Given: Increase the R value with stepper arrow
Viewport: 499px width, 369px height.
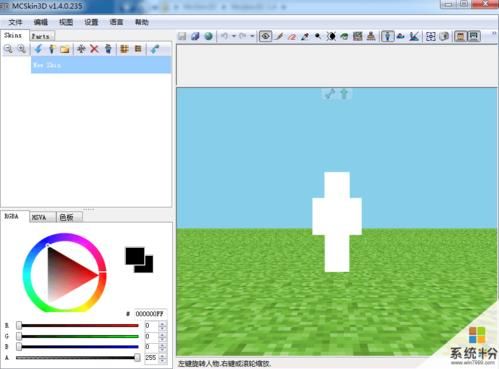Looking at the screenshot, I should 162,323.
